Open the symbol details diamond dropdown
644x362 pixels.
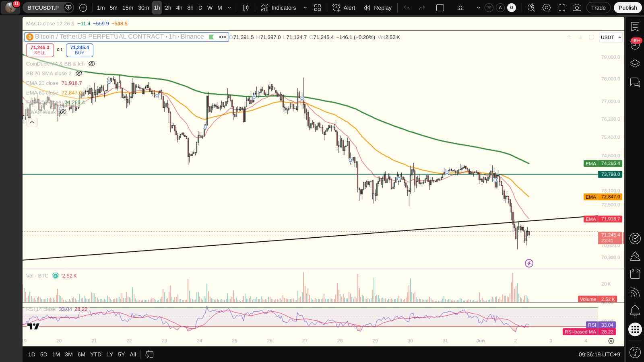pyautogui.click(x=68, y=8)
